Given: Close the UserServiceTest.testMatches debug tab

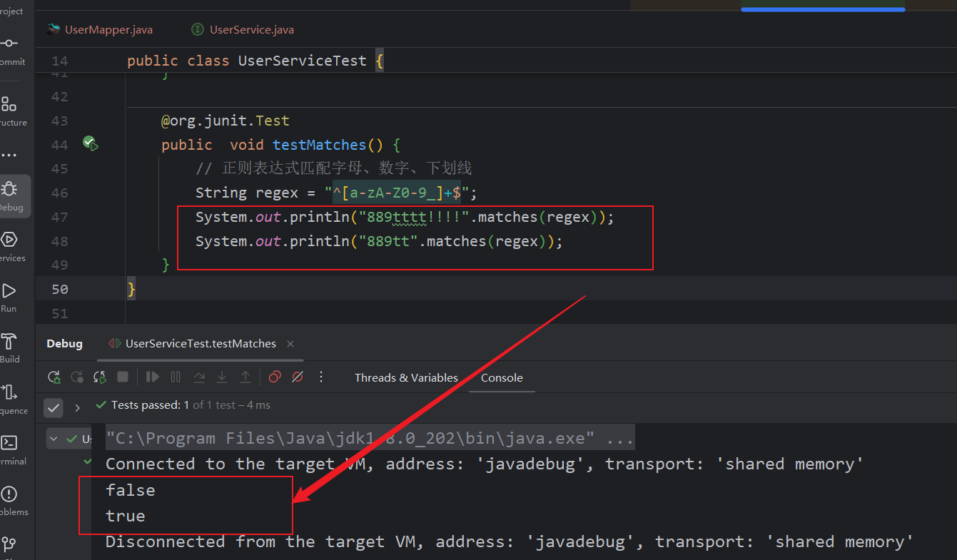Looking at the screenshot, I should pos(290,344).
